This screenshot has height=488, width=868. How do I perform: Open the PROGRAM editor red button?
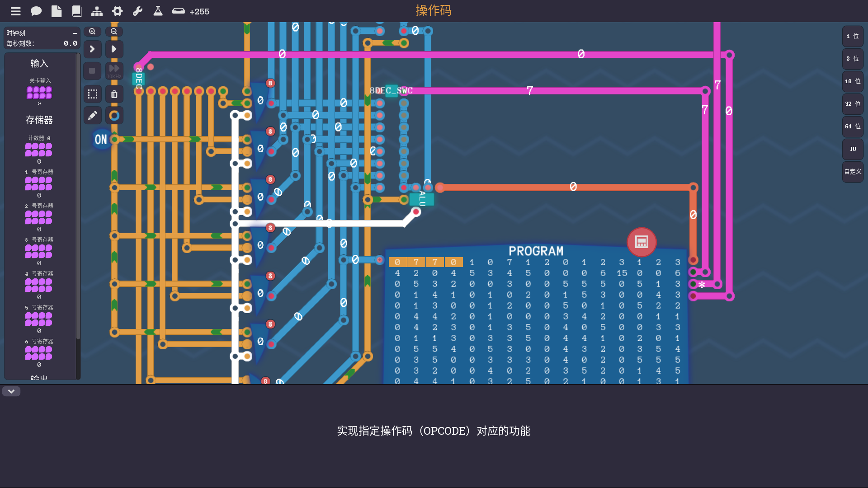point(641,242)
